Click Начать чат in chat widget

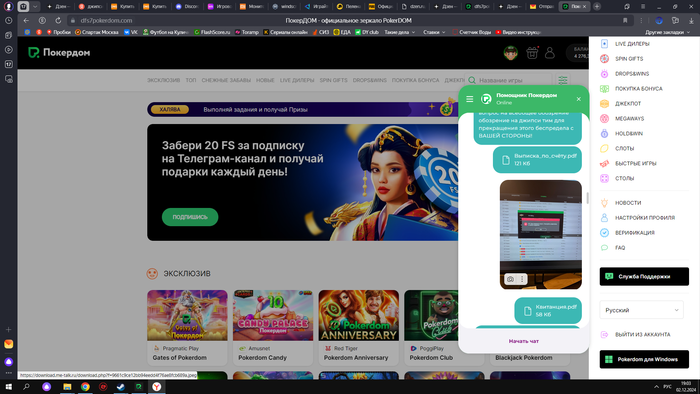pos(524,341)
